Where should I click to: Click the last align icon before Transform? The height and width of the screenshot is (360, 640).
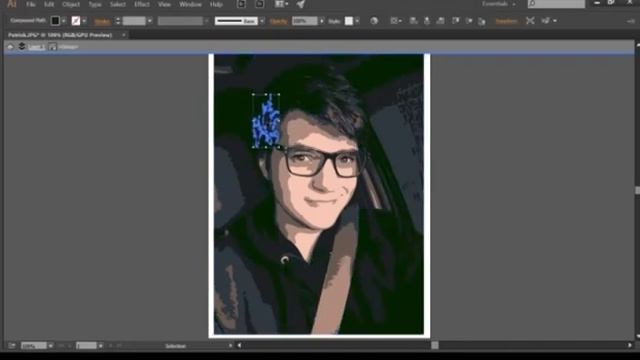[x=482, y=21]
